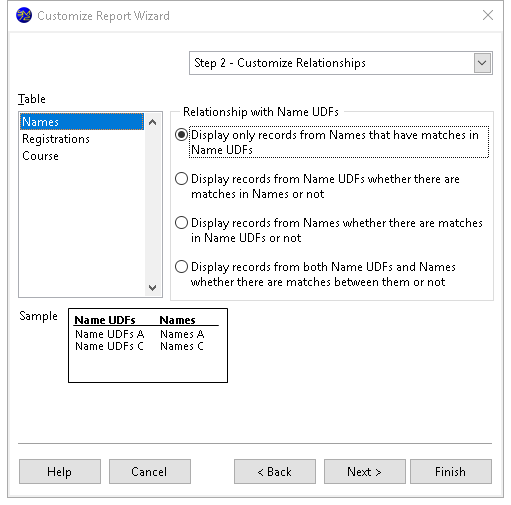Select Registrations in the Table list

[x=82, y=139]
